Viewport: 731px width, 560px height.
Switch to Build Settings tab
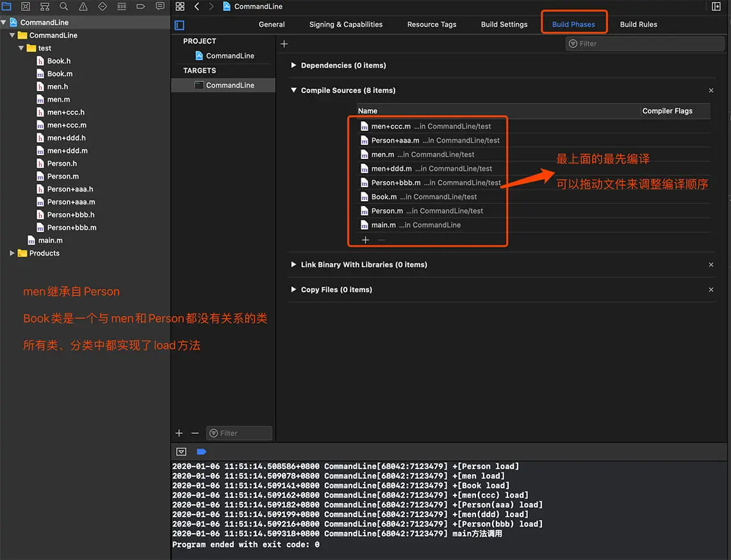coord(504,25)
